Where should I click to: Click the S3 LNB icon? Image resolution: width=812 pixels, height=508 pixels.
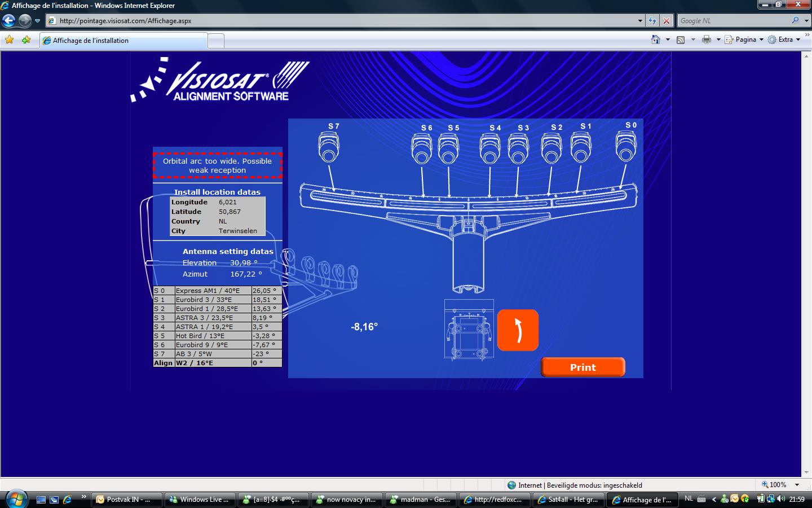click(518, 148)
